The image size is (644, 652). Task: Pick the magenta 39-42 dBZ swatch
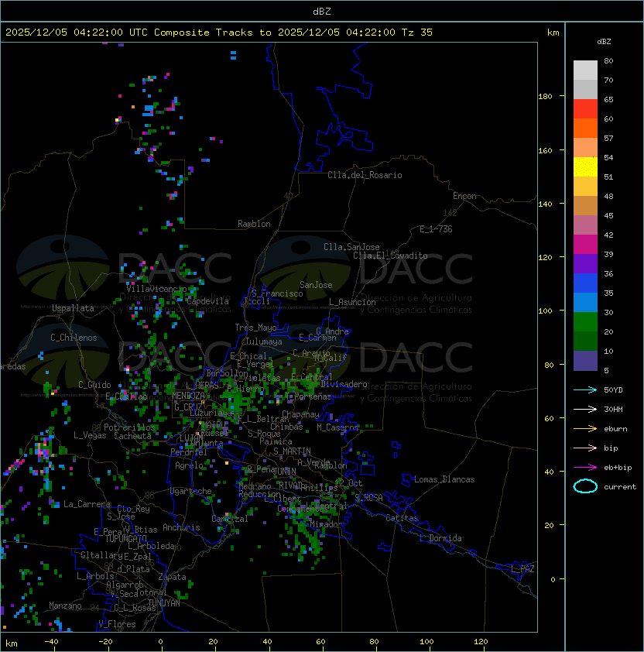[x=585, y=245]
